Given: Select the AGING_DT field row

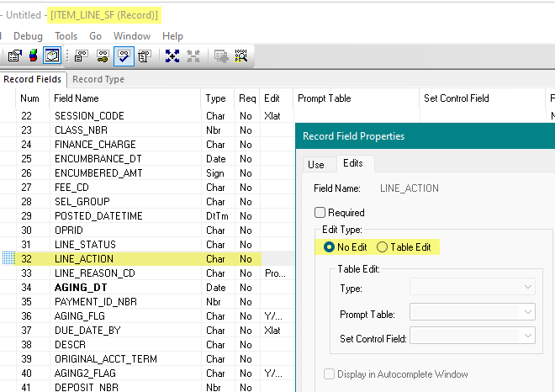Looking at the screenshot, I should (x=81, y=288).
